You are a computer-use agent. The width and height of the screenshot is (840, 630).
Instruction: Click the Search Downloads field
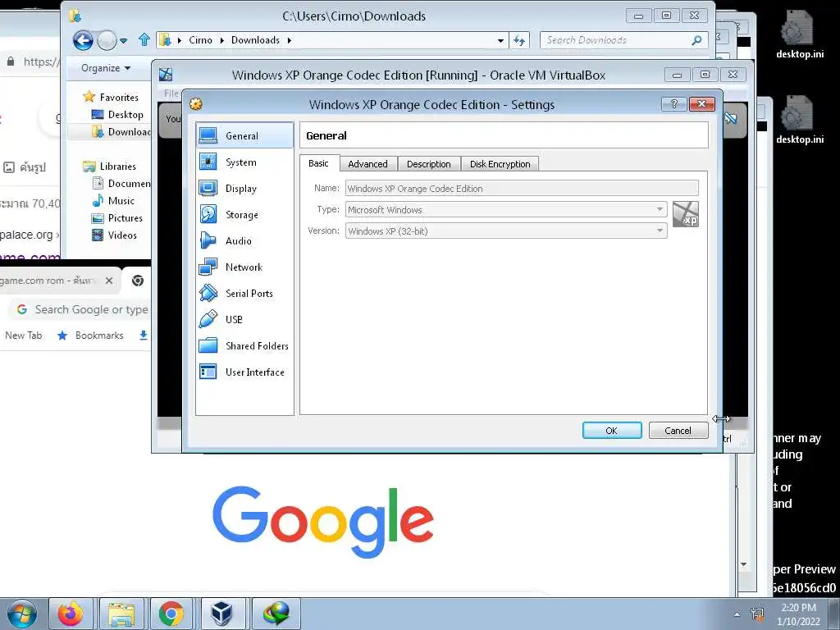pos(624,40)
